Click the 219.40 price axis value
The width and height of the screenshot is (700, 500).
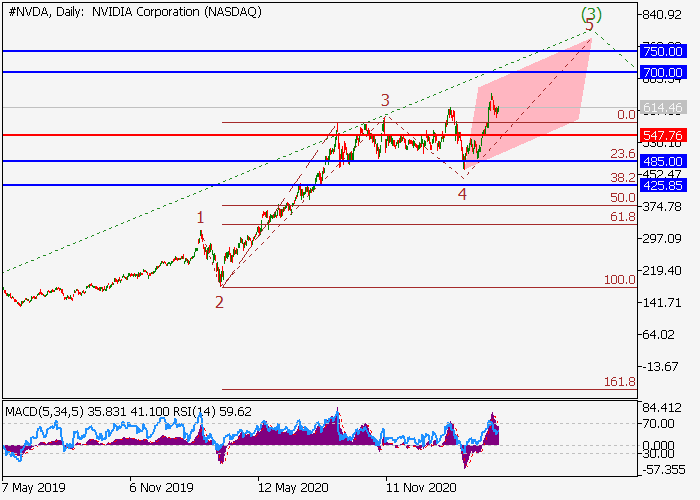pos(662,271)
